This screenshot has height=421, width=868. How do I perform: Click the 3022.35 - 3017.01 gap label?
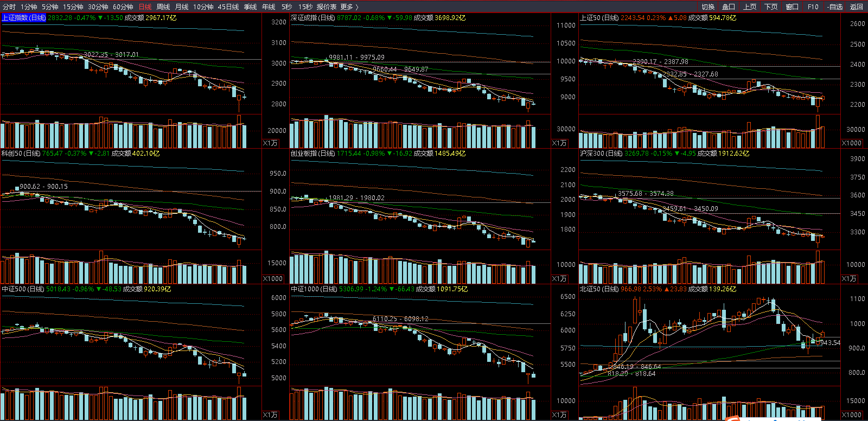click(111, 55)
